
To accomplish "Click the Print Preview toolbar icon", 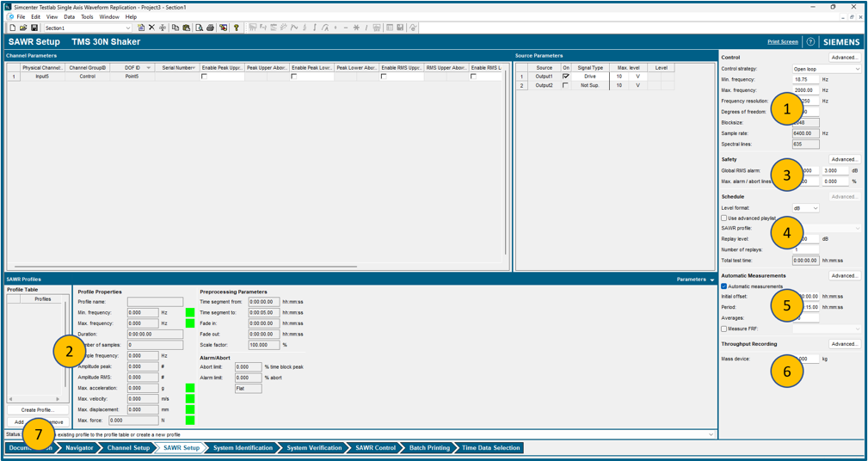I will (199, 28).
